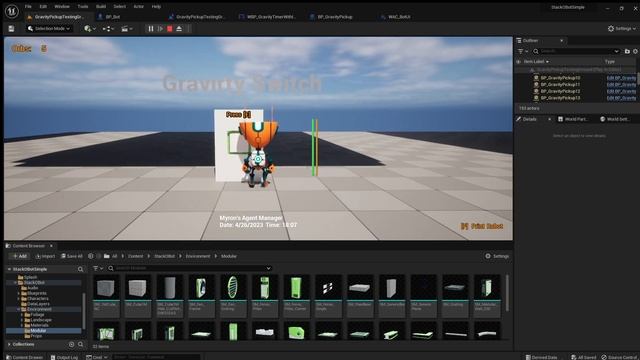640x360 pixels.
Task: Add a new collection with plus icon
Action: [x=71, y=344]
